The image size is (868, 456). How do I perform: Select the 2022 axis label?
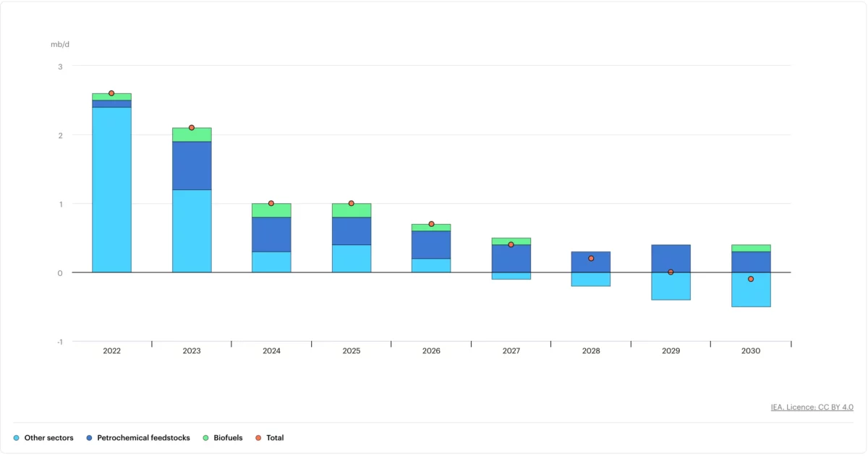(111, 350)
